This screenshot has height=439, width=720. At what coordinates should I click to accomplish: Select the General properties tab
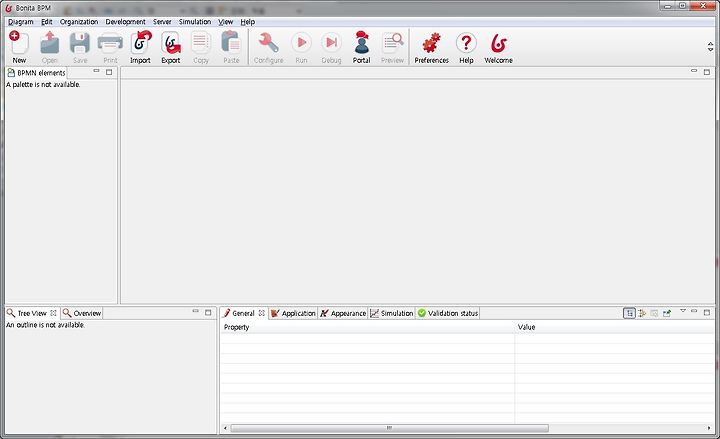pos(243,313)
